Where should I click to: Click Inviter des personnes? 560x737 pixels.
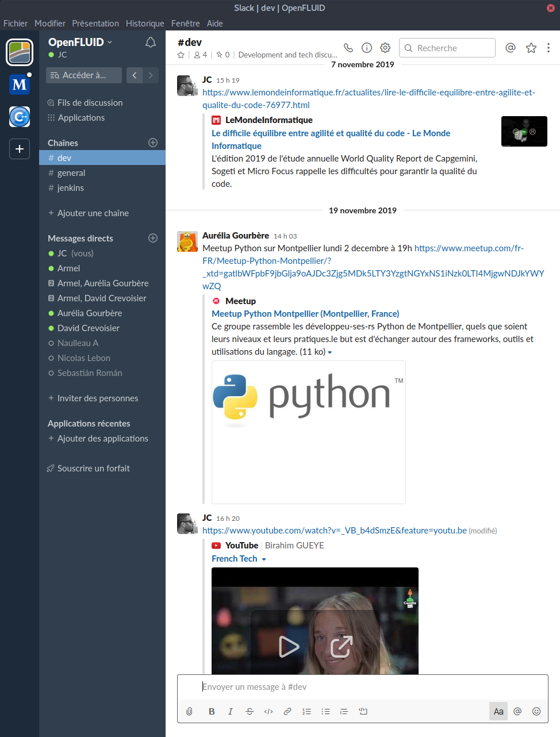click(98, 398)
